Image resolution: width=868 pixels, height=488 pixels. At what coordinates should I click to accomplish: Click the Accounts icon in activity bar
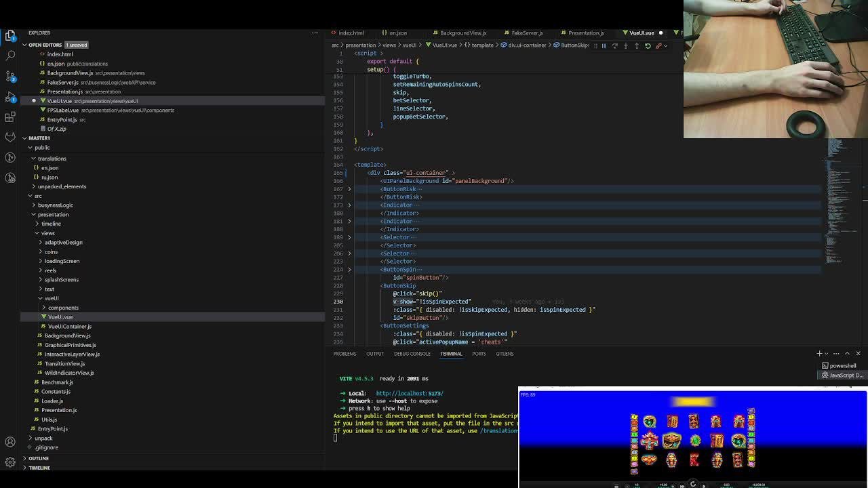pos(10,442)
